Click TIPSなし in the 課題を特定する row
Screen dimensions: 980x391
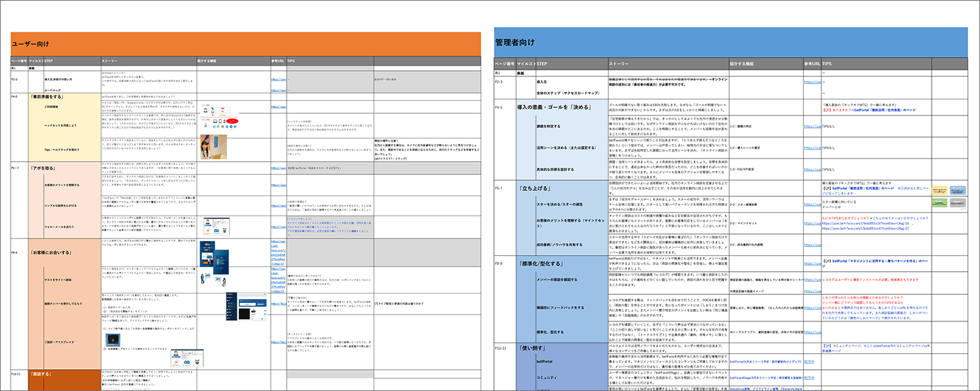click(x=829, y=125)
